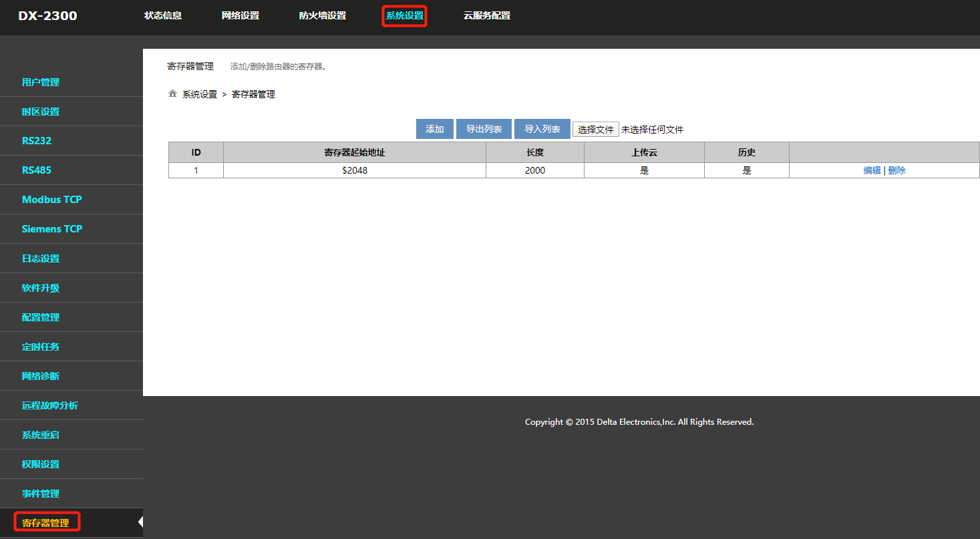Open the 系统设置 top menu
The width and height of the screenshot is (980, 539).
pyautogui.click(x=404, y=15)
